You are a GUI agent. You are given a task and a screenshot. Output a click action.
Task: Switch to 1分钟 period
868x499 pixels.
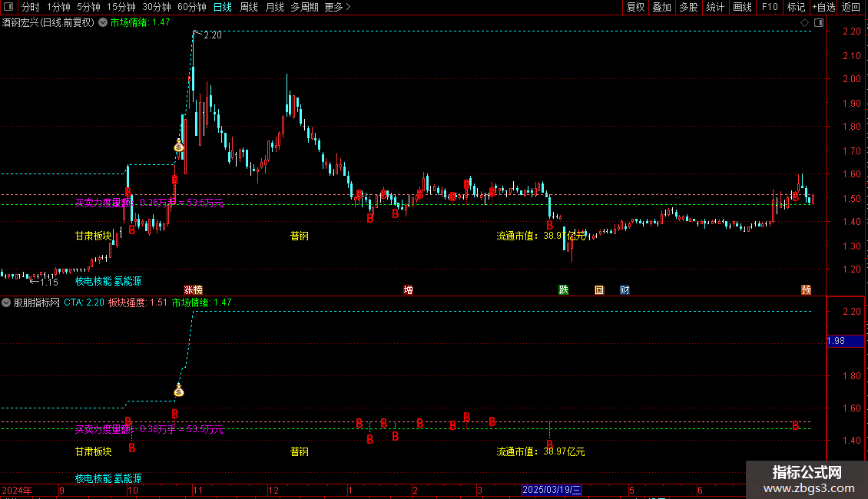(58, 7)
